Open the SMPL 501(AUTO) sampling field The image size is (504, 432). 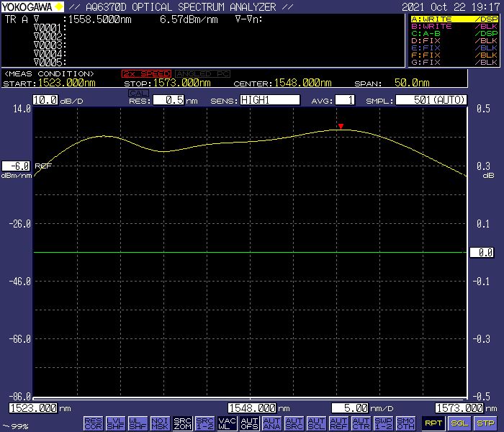[431, 100]
